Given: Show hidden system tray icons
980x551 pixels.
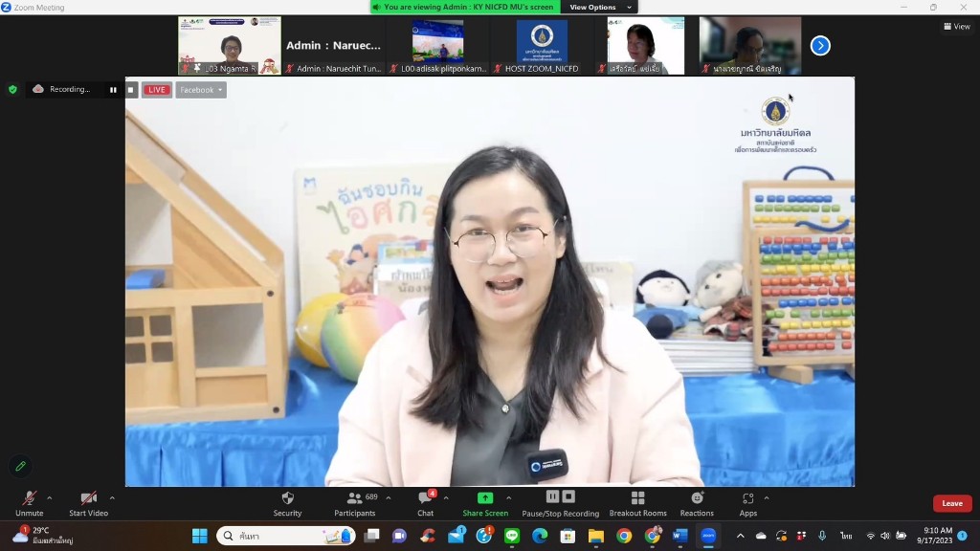Looking at the screenshot, I should tap(741, 536).
